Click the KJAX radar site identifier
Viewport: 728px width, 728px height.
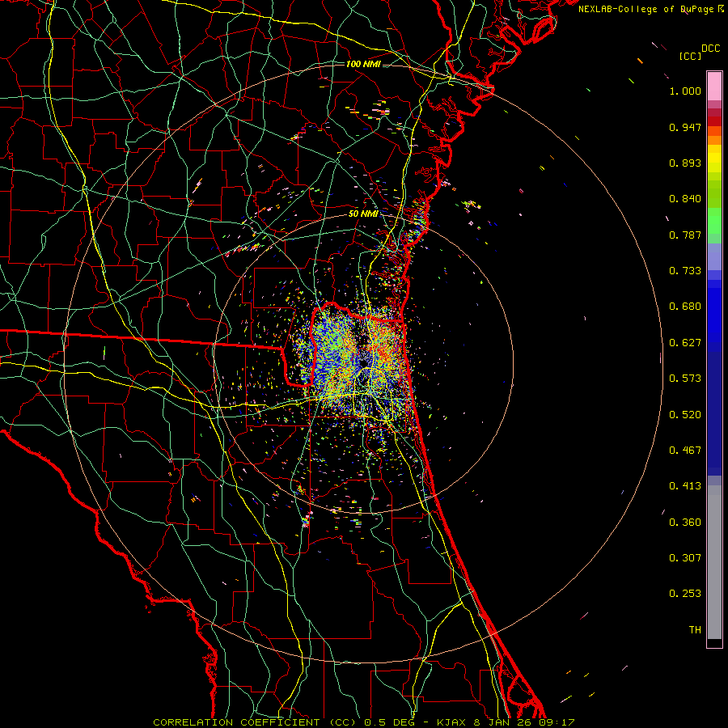coord(452,722)
